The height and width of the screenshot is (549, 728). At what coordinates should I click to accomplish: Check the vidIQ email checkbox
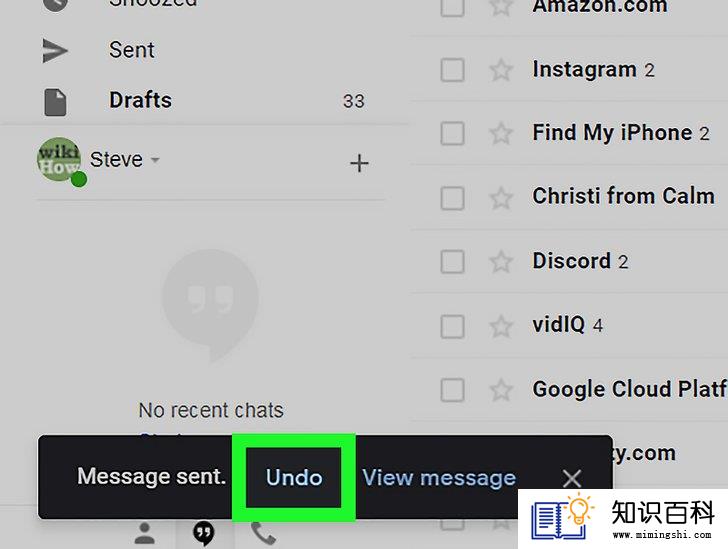(452, 327)
